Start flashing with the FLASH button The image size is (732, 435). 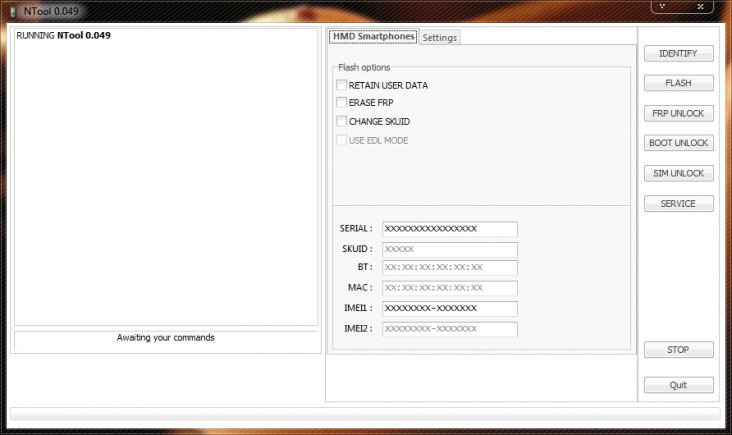678,83
